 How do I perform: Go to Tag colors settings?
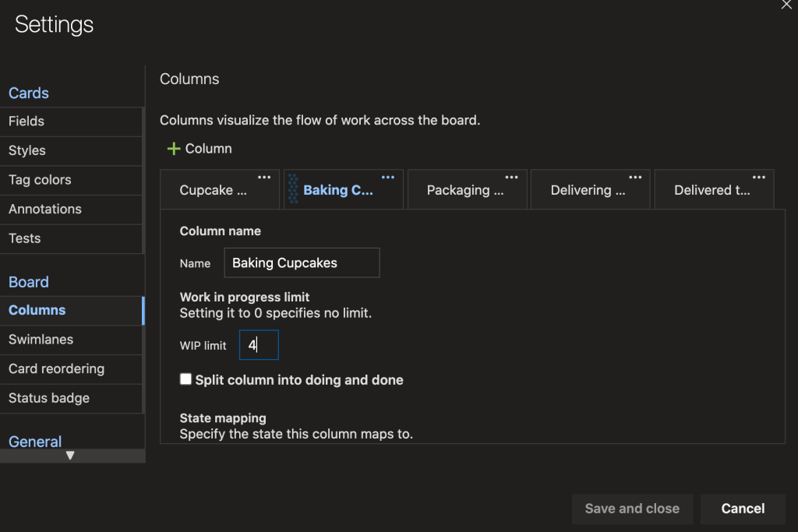pyautogui.click(x=40, y=180)
